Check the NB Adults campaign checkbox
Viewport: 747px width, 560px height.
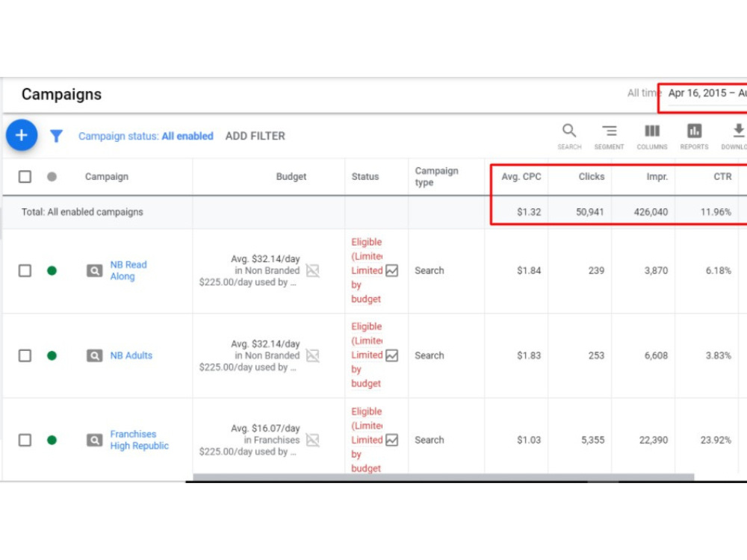(25, 355)
